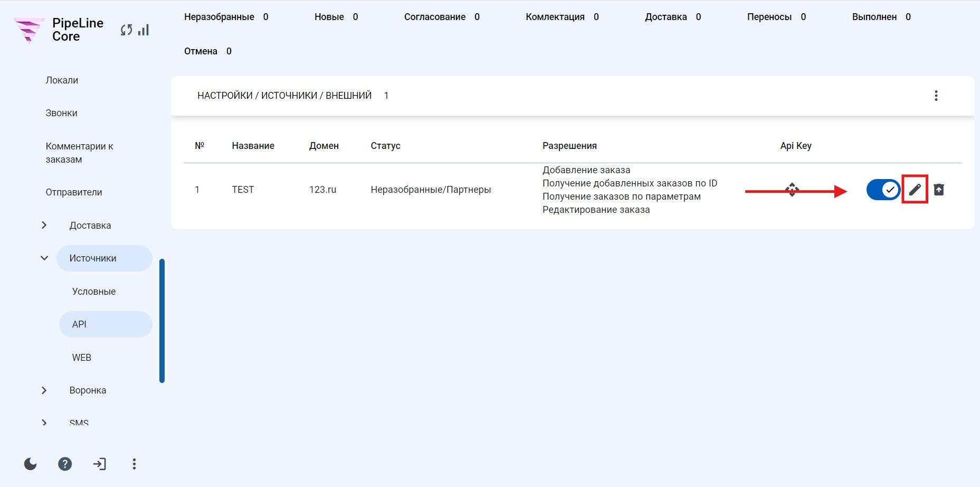Open the Выполнен orders tab
This screenshot has height=487, width=980.
(x=881, y=17)
